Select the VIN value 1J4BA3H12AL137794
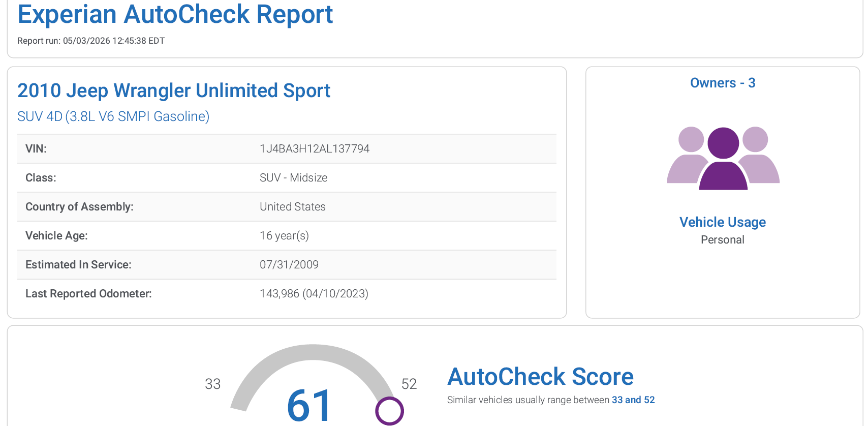 pyautogui.click(x=315, y=149)
